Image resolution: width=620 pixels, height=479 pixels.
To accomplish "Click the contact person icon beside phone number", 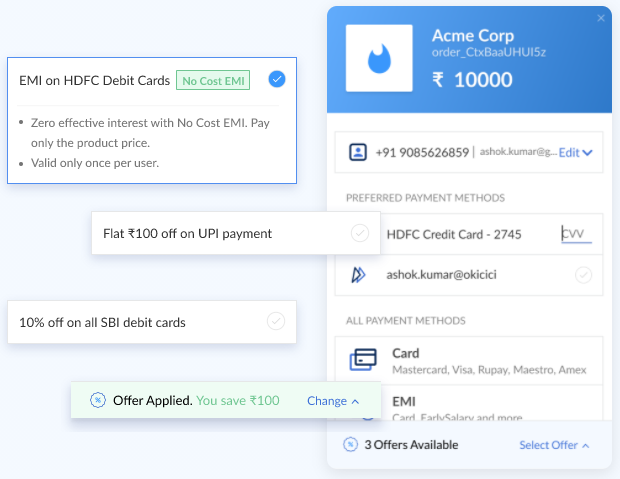I will pyautogui.click(x=358, y=152).
